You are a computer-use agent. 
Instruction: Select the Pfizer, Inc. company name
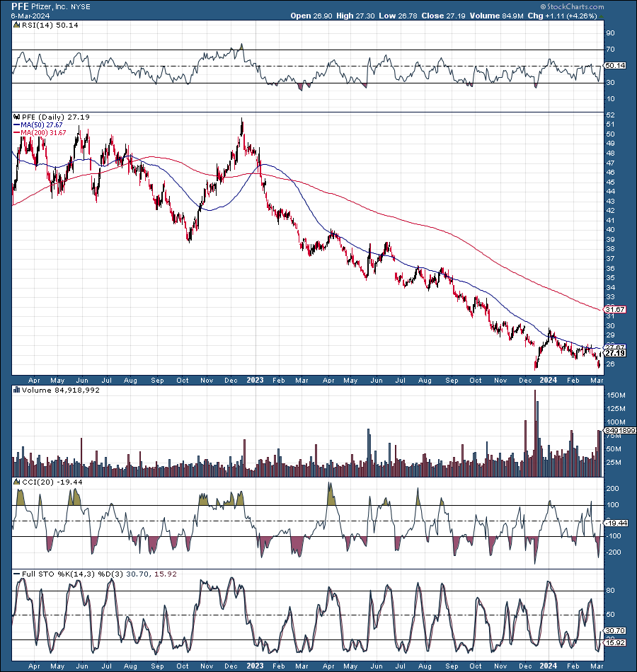(x=48, y=6)
